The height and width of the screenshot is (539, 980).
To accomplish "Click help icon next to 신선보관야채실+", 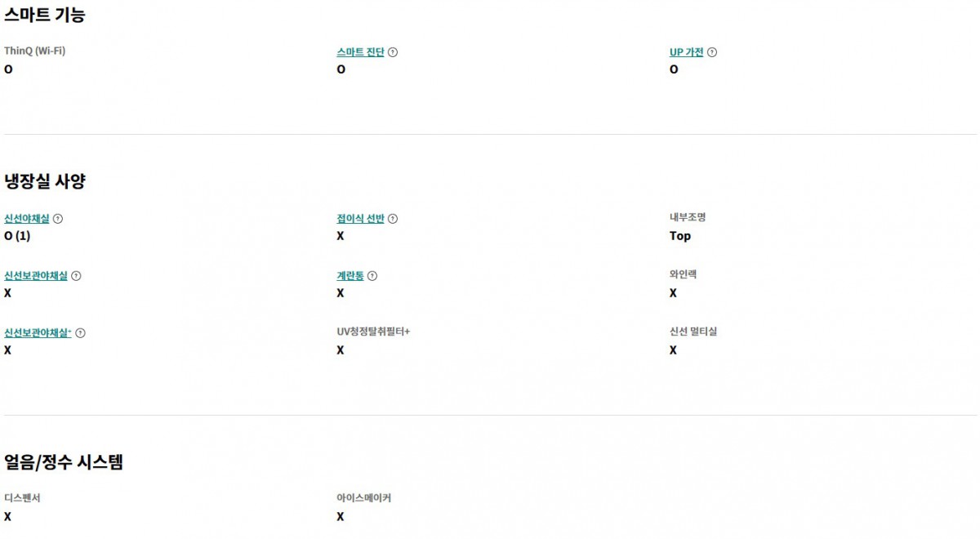I will [80, 333].
